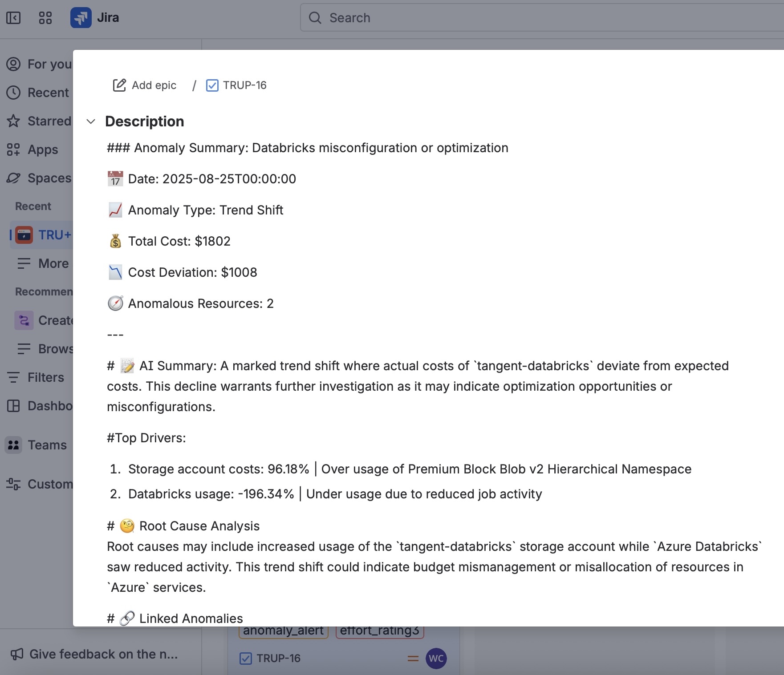Click the Total Cost: $1802 line
Screen dimensions: 784x675
click(x=169, y=241)
